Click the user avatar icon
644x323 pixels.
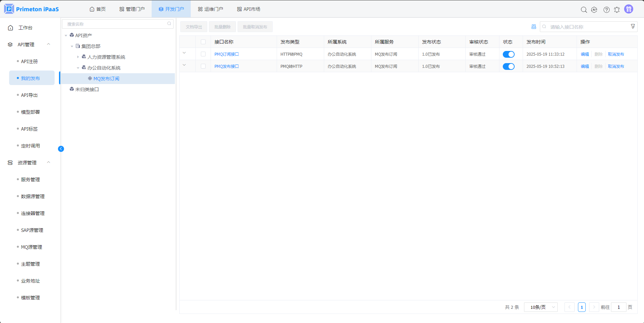628,9
